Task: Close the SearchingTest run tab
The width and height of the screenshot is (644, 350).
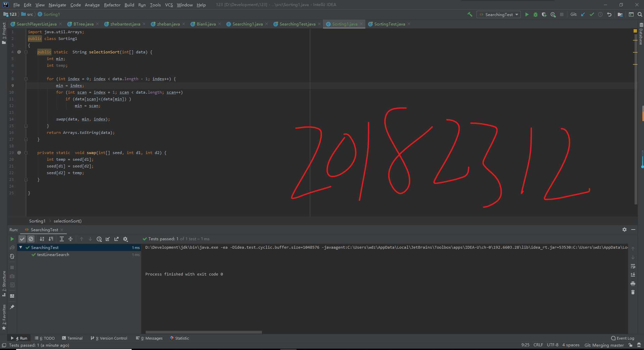Action: pyautogui.click(x=62, y=230)
